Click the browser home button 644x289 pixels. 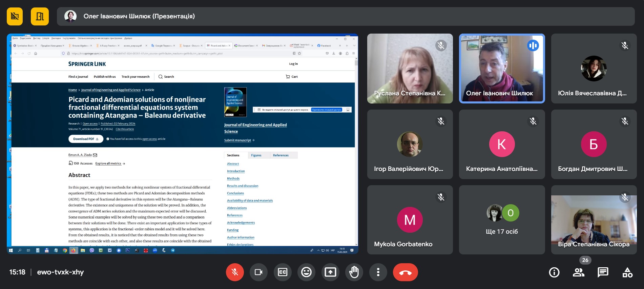coord(36,53)
